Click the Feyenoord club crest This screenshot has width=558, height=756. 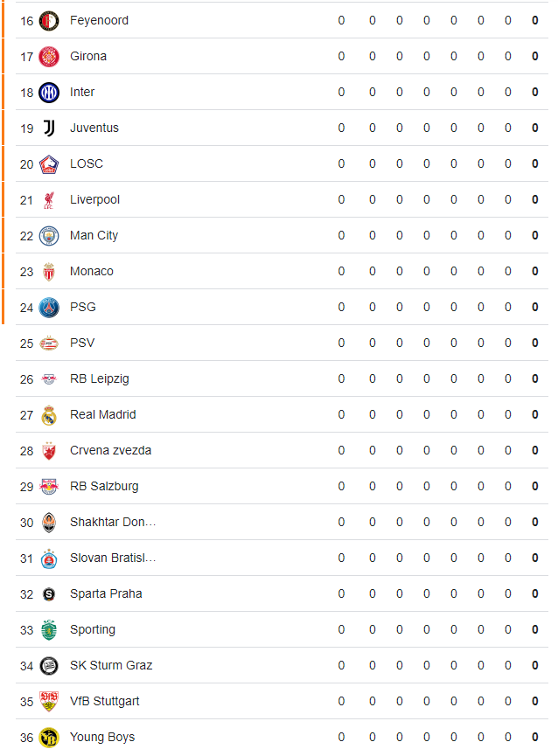tap(49, 21)
